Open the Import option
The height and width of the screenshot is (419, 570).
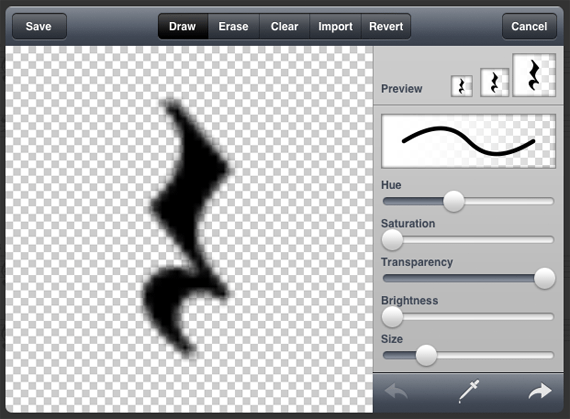tap(335, 26)
